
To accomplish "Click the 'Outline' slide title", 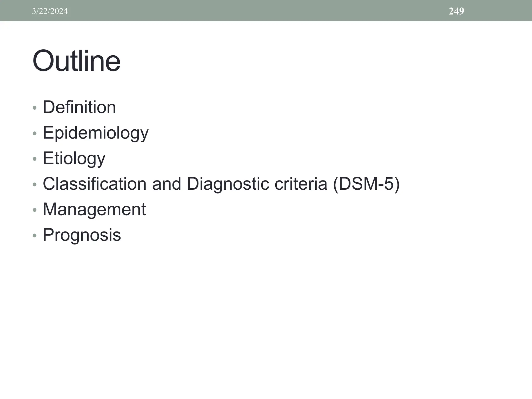I will [76, 61].
